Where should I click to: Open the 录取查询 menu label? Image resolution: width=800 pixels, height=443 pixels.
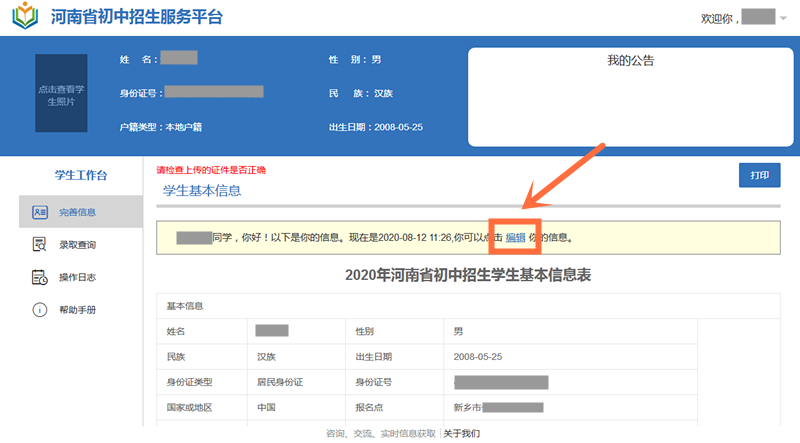[x=78, y=245]
